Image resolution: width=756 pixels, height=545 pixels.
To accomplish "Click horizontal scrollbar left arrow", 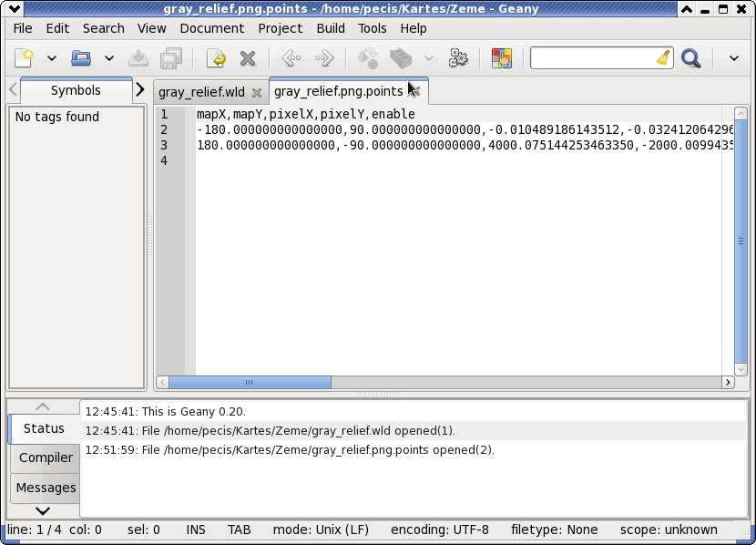I will coord(162,383).
